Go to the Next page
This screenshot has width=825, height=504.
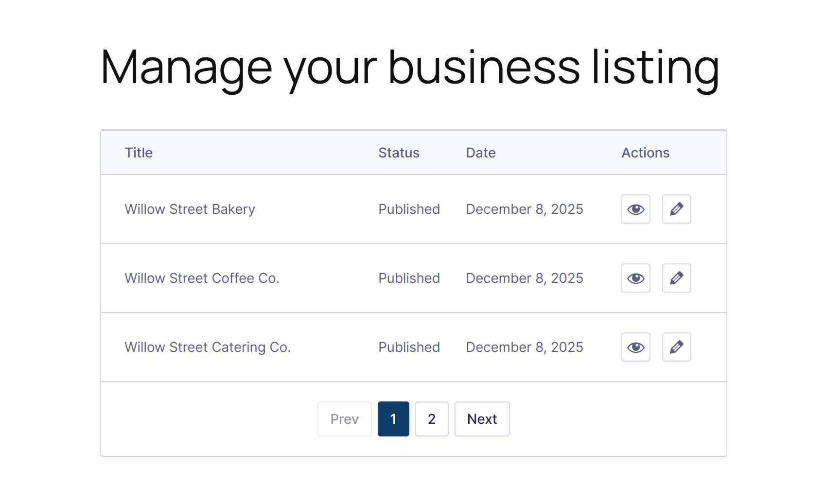click(482, 419)
